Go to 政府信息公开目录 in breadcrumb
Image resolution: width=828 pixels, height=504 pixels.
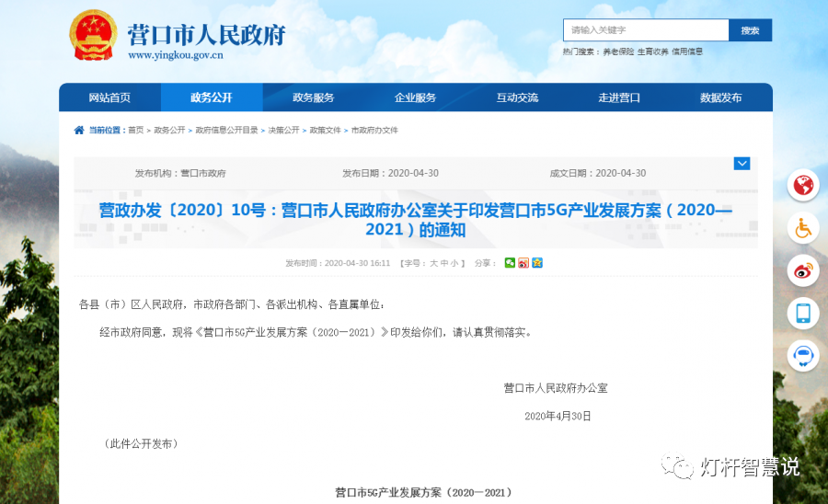[x=226, y=130]
